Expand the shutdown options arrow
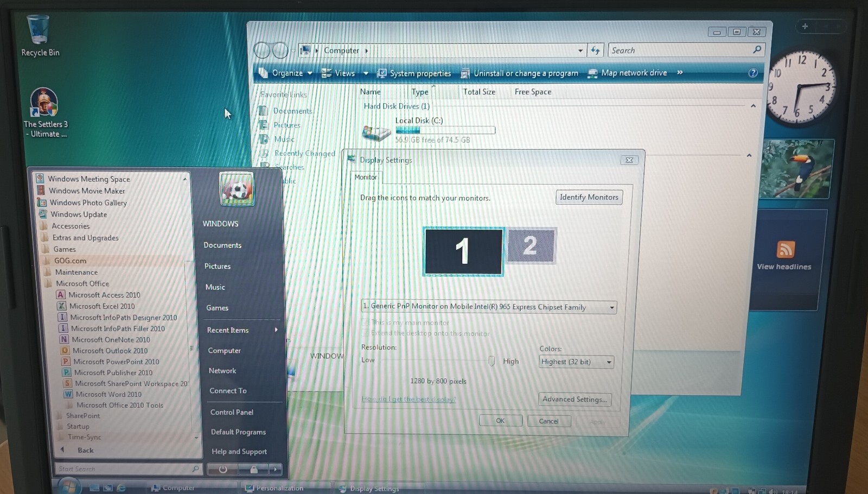 point(276,470)
